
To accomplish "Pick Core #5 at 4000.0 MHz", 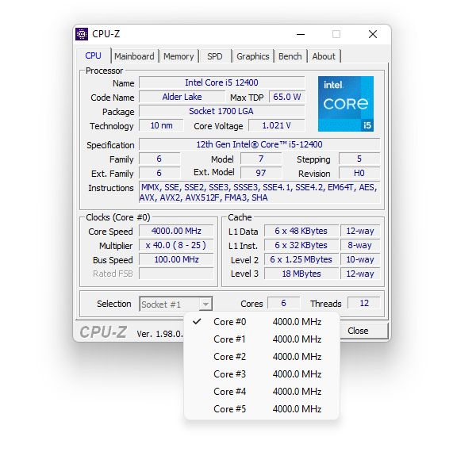I will point(261,409).
